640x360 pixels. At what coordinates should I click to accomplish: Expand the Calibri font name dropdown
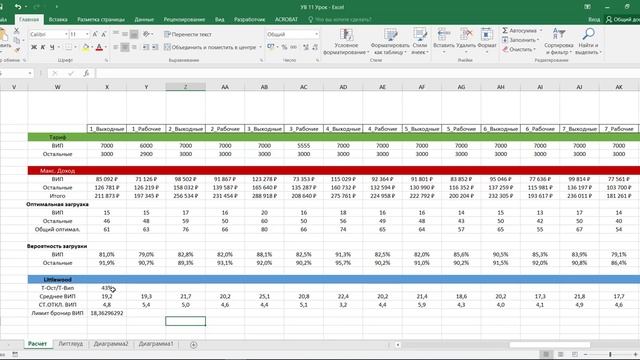pos(66,34)
